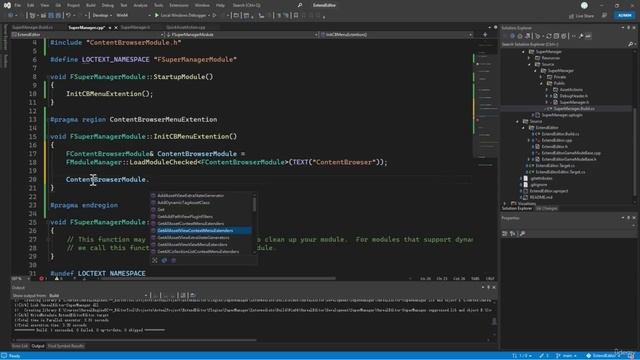Image resolution: width=640 pixels, height=360 pixels.
Task: Click Home icon in Solution Explorer toolbar
Action: click(520, 36)
